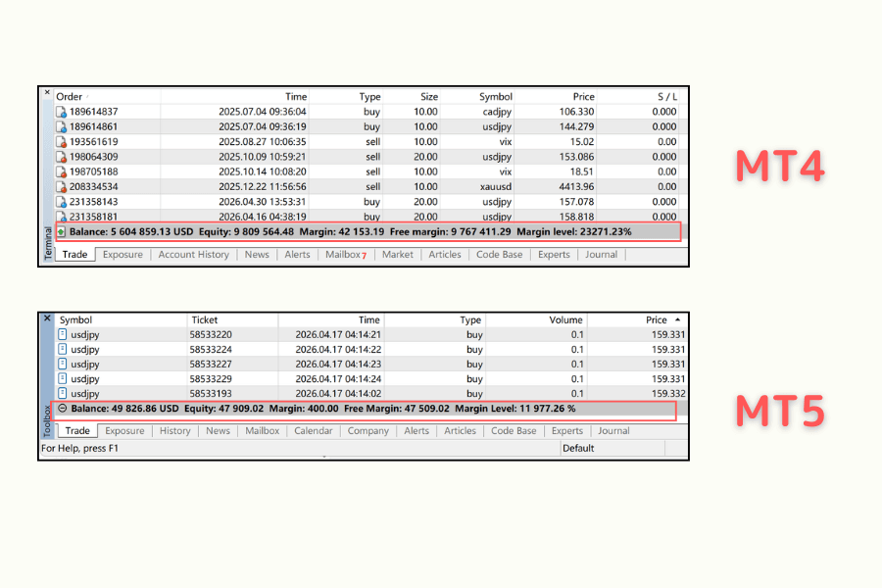
Task: Sort MT5 table by Price column arrow
Action: coord(678,319)
